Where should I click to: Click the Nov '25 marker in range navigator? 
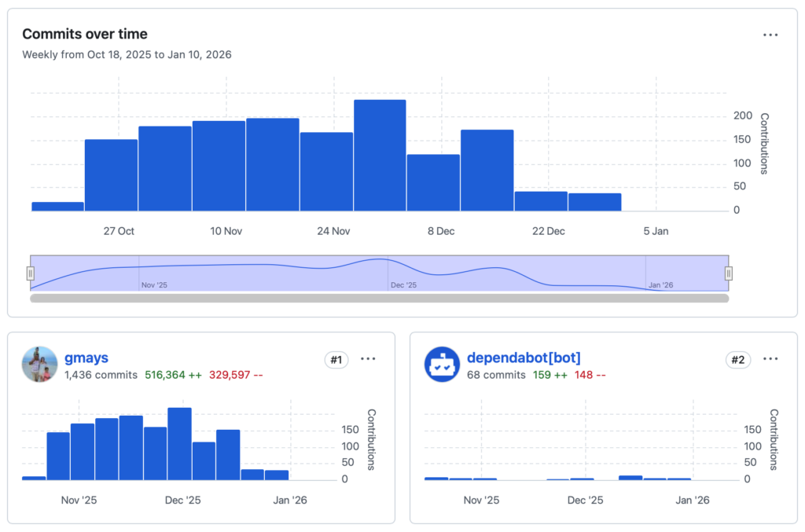[154, 285]
